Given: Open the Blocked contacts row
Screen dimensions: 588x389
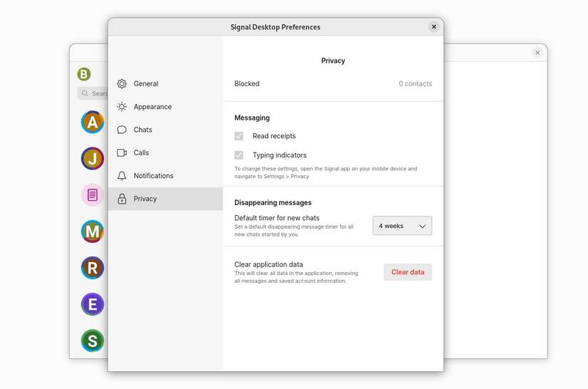Looking at the screenshot, I should 333,83.
